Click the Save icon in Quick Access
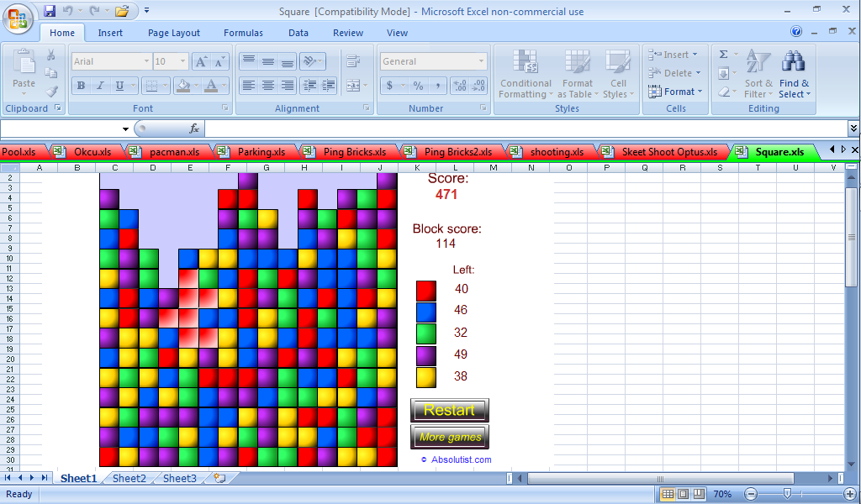This screenshot has height=504, width=861. coord(50,11)
